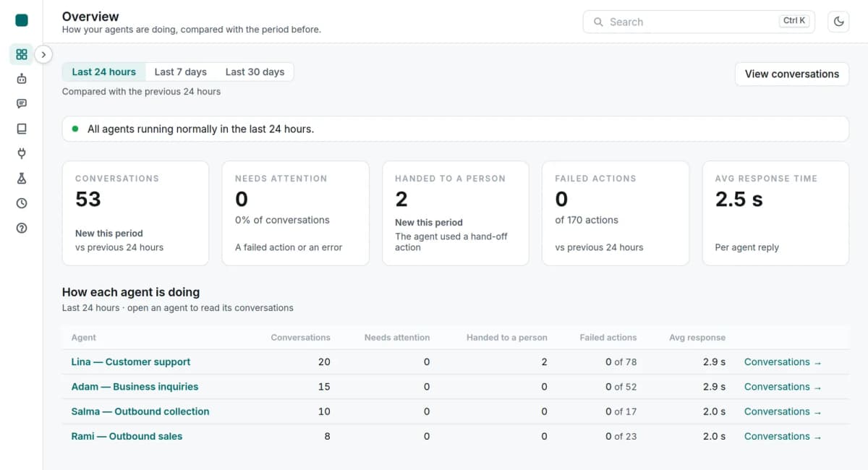
Task: Open the Conversations link in Rami's row
Action: [x=783, y=436]
